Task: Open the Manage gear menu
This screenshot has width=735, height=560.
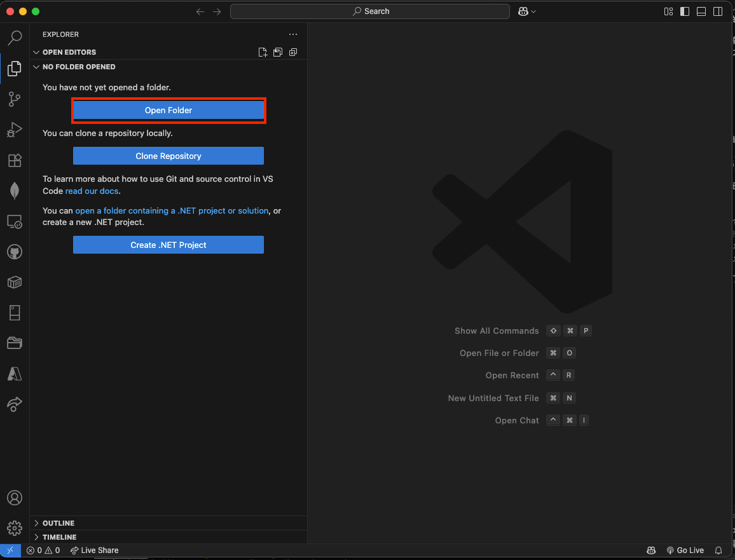Action: (x=15, y=528)
